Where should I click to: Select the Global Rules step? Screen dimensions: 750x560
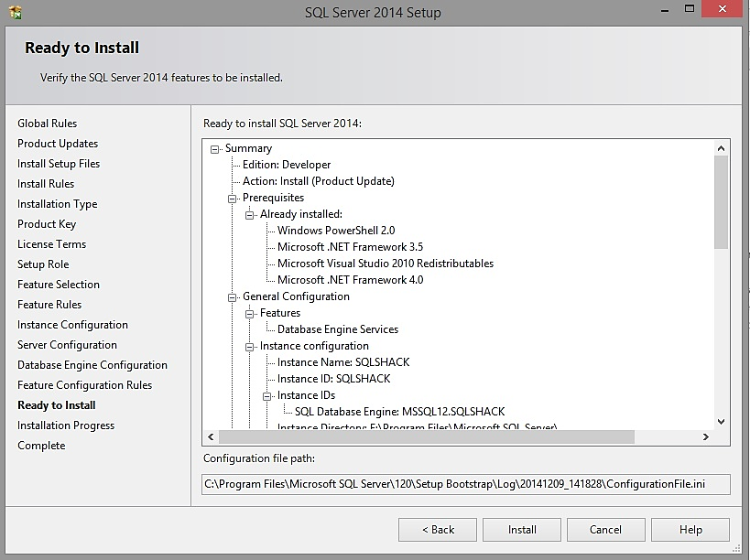coord(48,124)
